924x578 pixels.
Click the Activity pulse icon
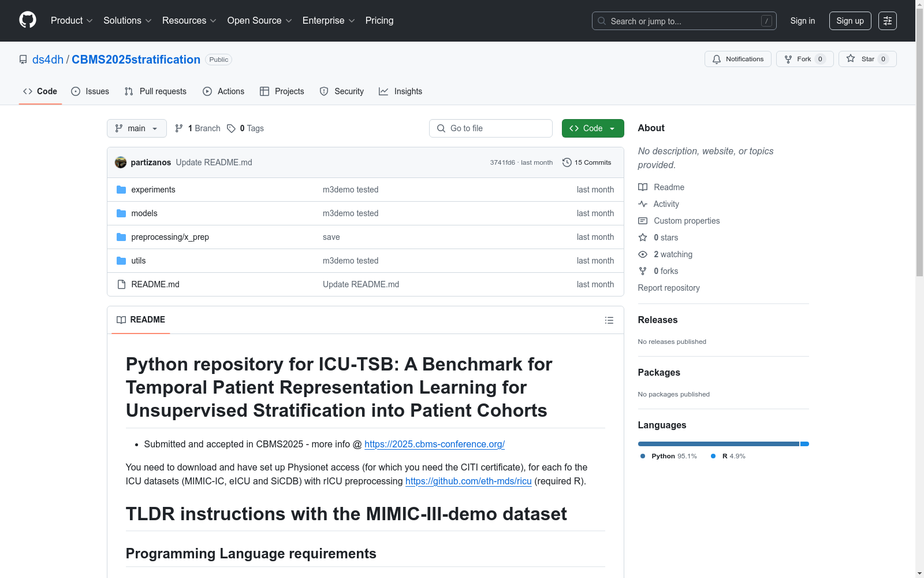(643, 204)
